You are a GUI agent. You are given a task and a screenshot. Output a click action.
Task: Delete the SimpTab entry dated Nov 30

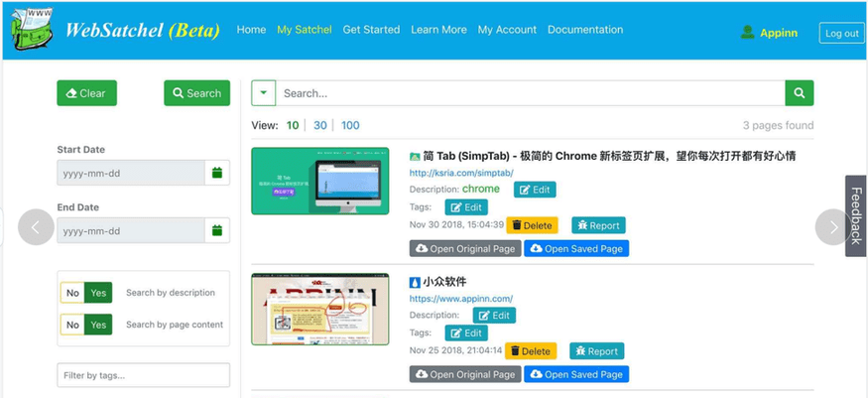click(x=532, y=225)
